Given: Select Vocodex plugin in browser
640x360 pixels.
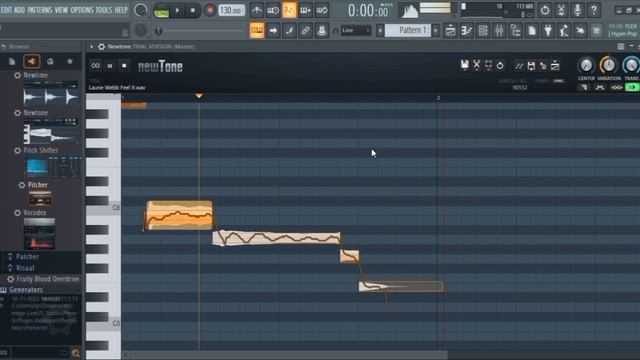Looking at the screenshot, I should [34, 213].
